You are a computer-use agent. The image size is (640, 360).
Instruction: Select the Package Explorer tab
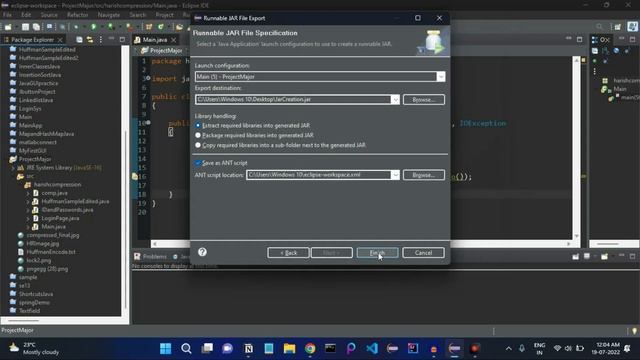[x=32, y=40]
